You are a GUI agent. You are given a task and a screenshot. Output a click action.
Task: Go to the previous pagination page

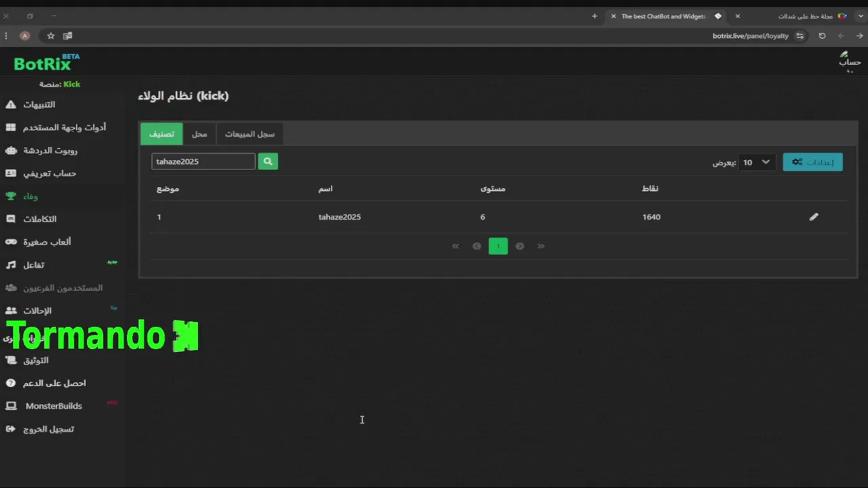coord(477,246)
